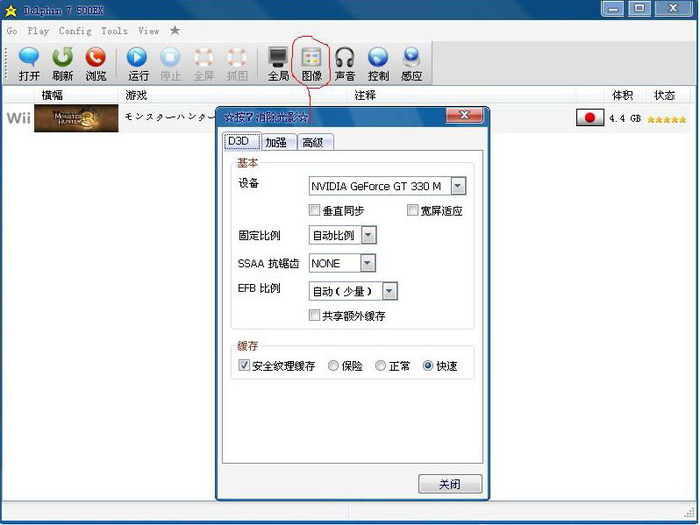
Task: Click the 浏览 (Browse) toolbar icon
Action: [x=96, y=64]
